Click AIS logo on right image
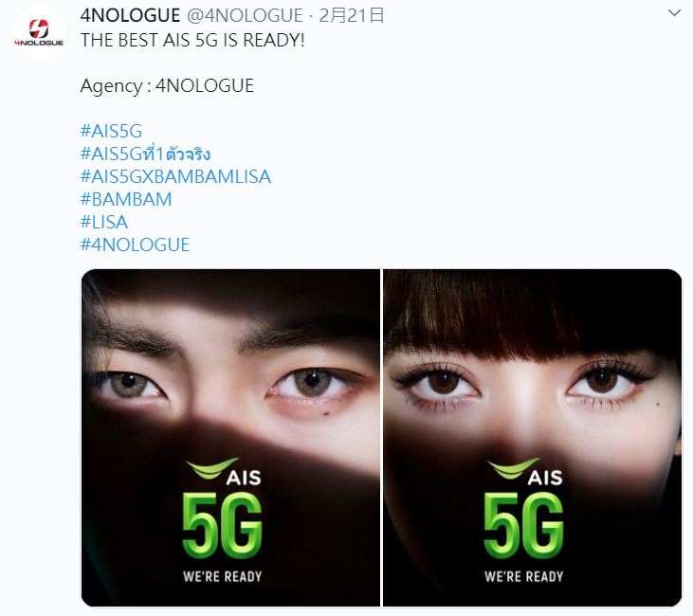Screen dimensions: 693x616 coord(524,472)
